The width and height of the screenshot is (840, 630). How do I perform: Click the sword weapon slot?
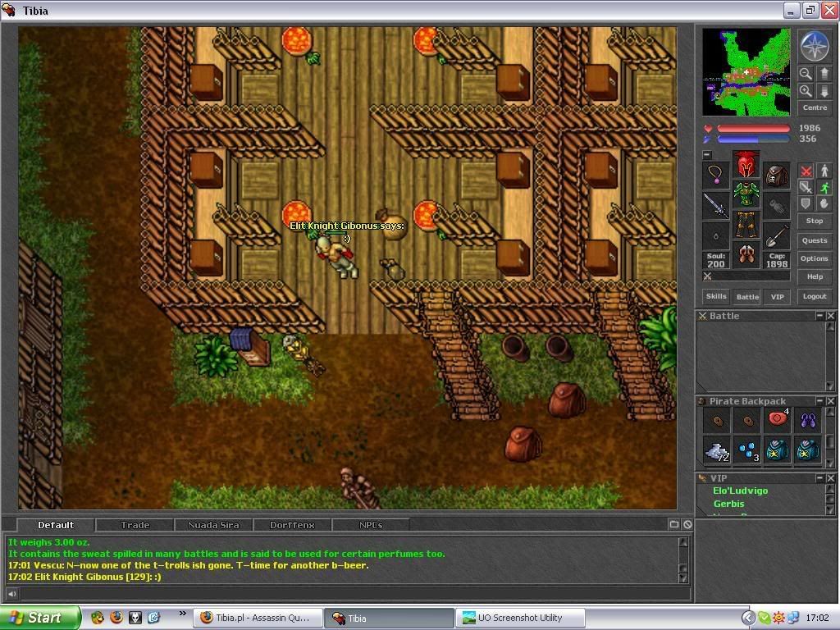coord(715,206)
